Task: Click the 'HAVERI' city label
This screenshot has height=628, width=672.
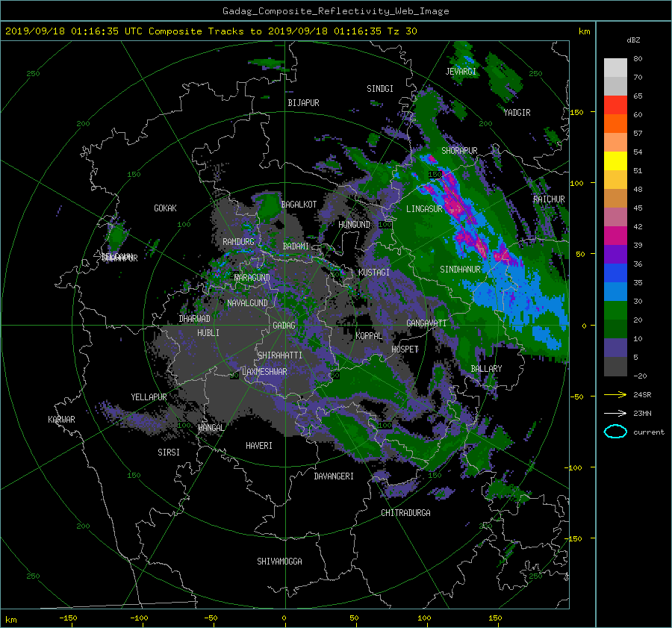Action: pos(259,446)
